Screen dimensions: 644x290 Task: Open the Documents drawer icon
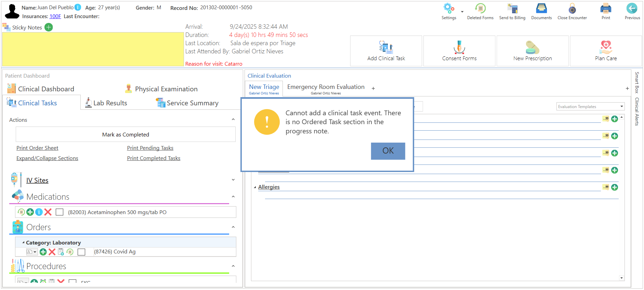tap(541, 8)
